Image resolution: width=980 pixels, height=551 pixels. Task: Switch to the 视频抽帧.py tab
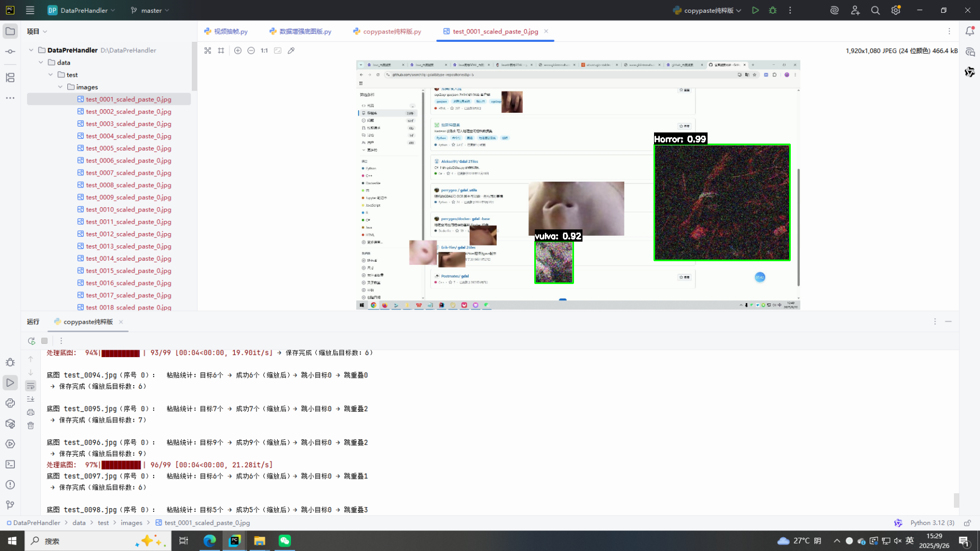pyautogui.click(x=226, y=31)
